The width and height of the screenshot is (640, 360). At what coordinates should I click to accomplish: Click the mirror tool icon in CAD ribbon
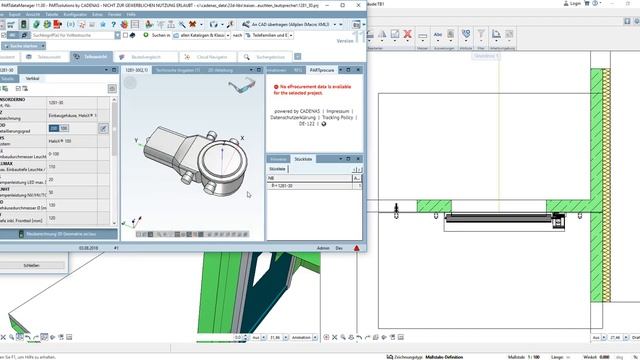click(x=382, y=35)
